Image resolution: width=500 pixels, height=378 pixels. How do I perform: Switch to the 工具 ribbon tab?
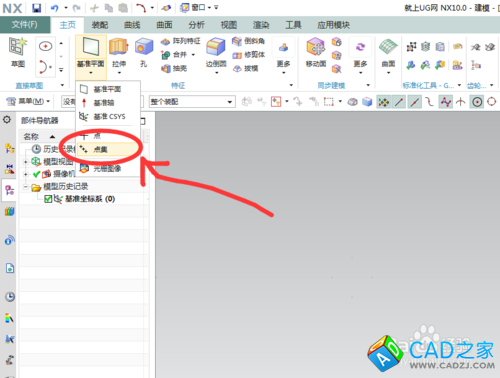[293, 25]
